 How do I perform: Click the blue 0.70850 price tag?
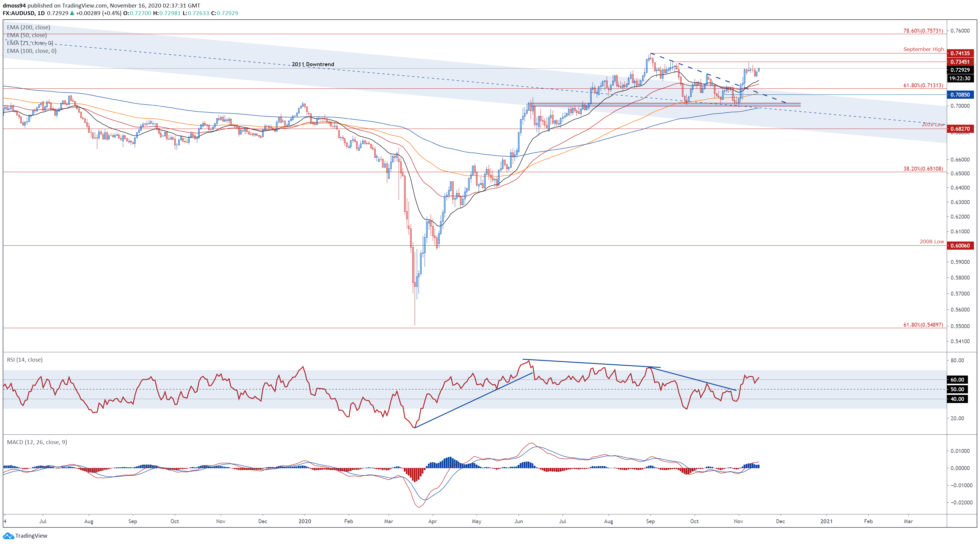pyautogui.click(x=960, y=94)
